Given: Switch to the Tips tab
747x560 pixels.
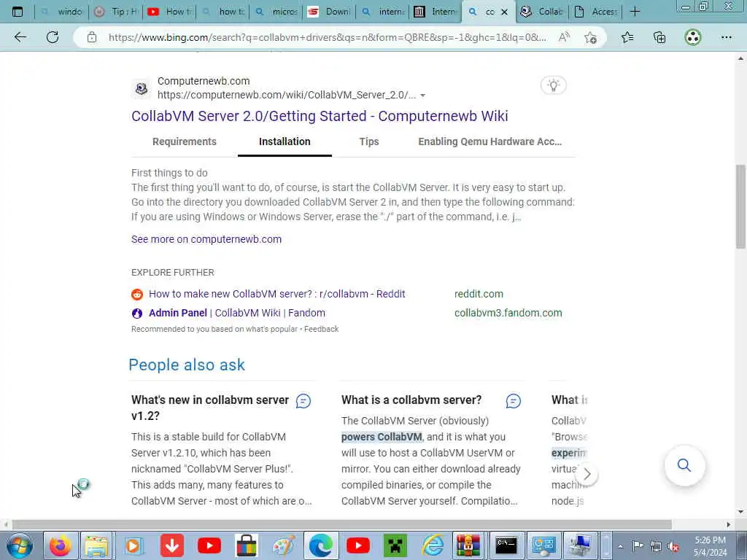Looking at the screenshot, I should (x=368, y=141).
